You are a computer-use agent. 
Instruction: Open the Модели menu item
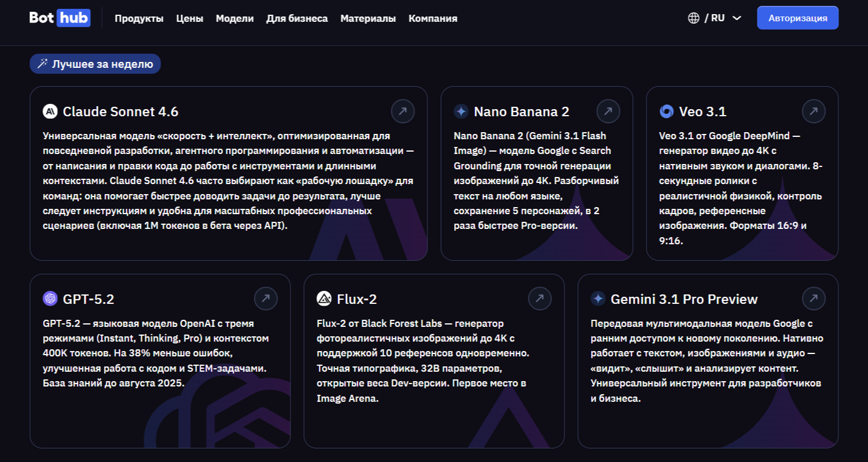coord(235,18)
